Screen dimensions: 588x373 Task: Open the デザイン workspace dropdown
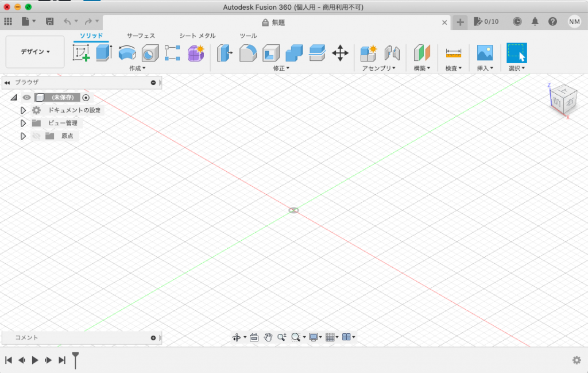pos(35,52)
